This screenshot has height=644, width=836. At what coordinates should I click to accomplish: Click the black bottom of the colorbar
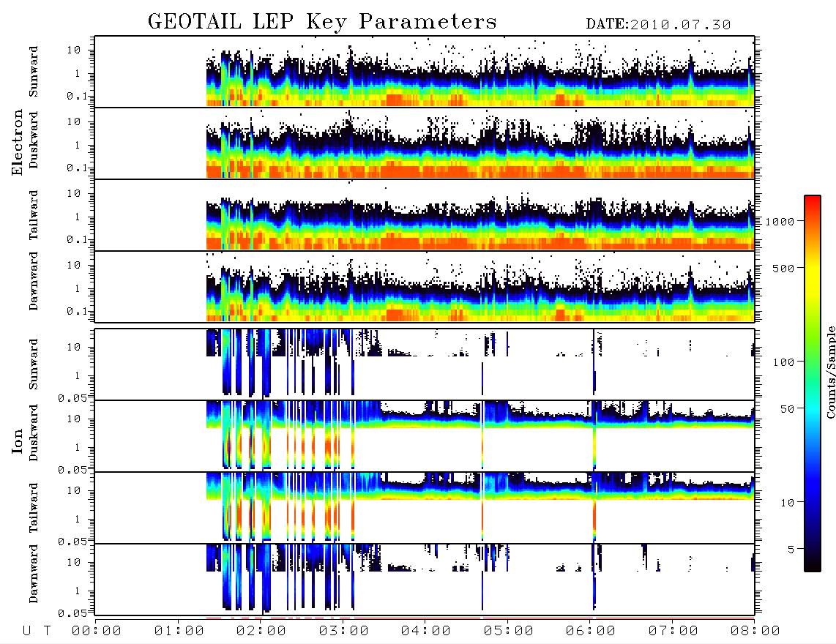pyautogui.click(x=813, y=564)
